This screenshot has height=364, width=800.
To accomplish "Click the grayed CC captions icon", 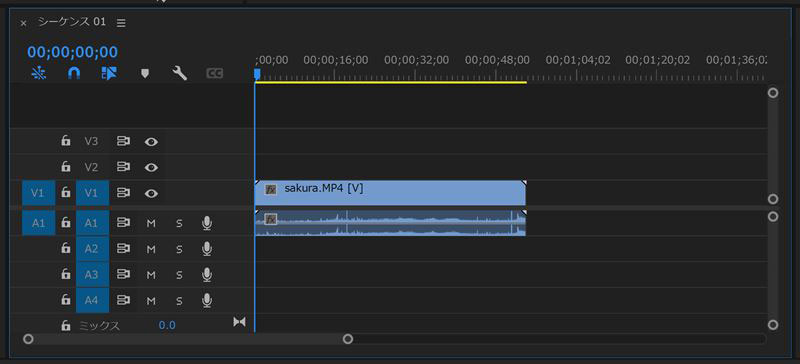I will point(215,74).
